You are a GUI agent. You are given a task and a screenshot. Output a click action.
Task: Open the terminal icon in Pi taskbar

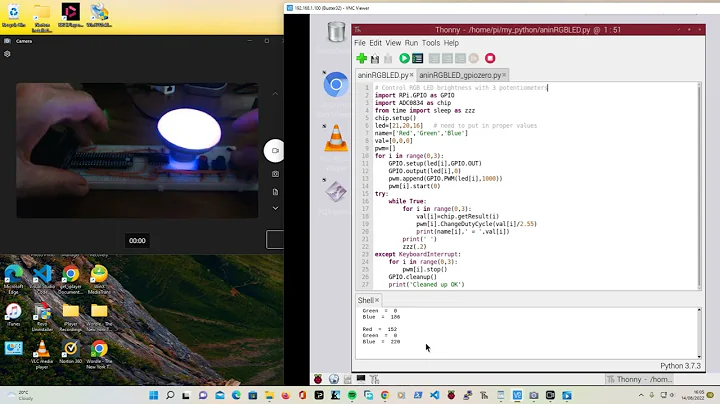(361, 379)
